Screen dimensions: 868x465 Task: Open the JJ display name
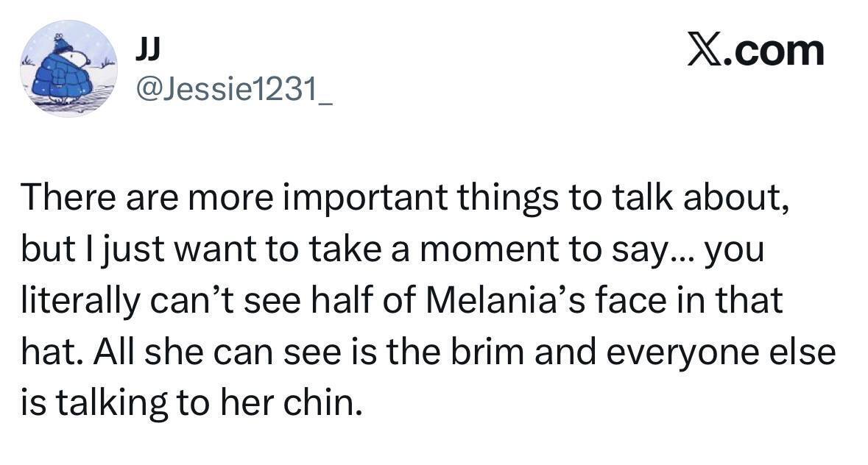pos(149,49)
